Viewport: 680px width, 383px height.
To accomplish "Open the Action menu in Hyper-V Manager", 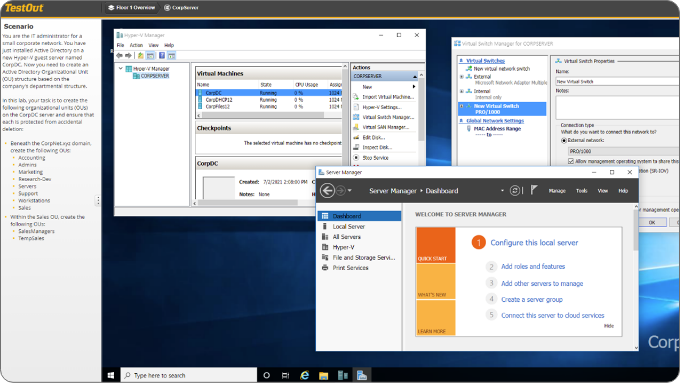I will (136, 45).
